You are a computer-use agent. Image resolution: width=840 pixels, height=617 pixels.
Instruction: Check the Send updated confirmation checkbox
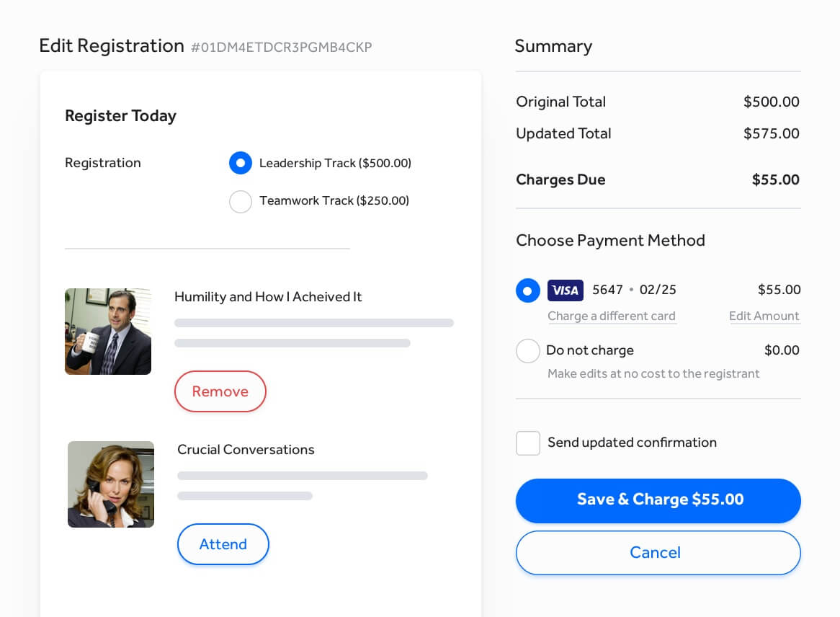pos(528,443)
